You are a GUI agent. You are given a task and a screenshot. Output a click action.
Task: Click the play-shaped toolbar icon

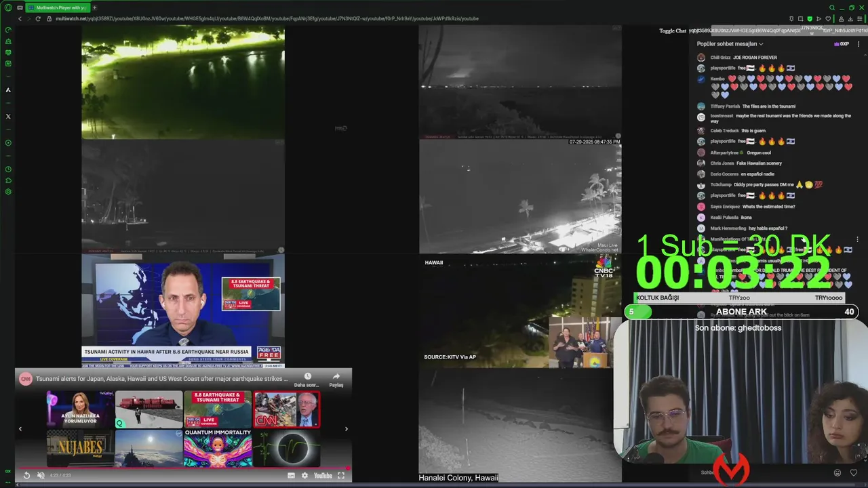click(818, 18)
